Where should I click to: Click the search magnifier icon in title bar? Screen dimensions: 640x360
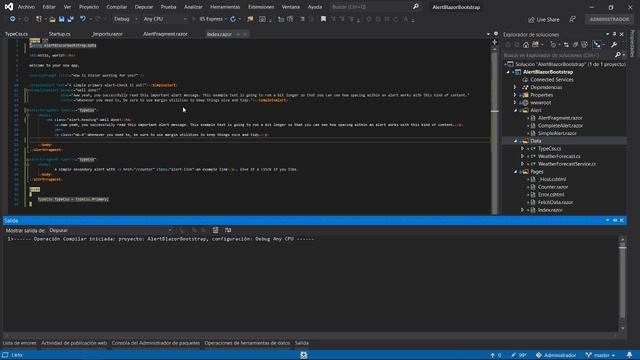(x=416, y=7)
